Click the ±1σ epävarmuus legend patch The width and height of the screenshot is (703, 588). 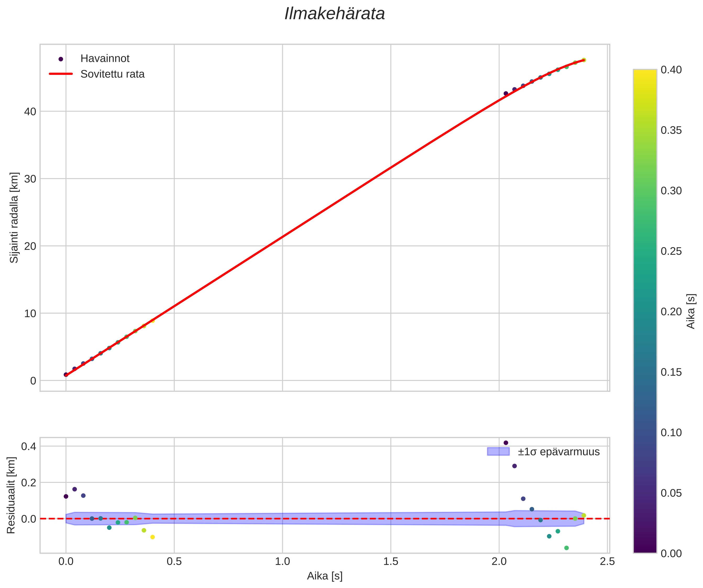(x=498, y=452)
